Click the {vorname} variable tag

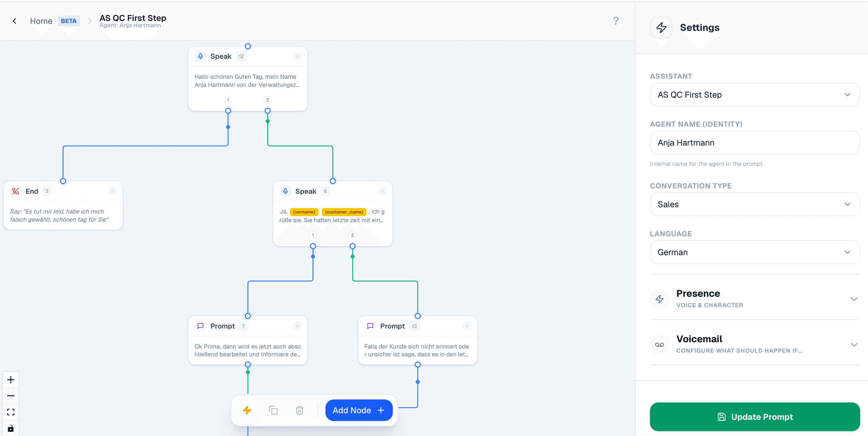point(304,212)
